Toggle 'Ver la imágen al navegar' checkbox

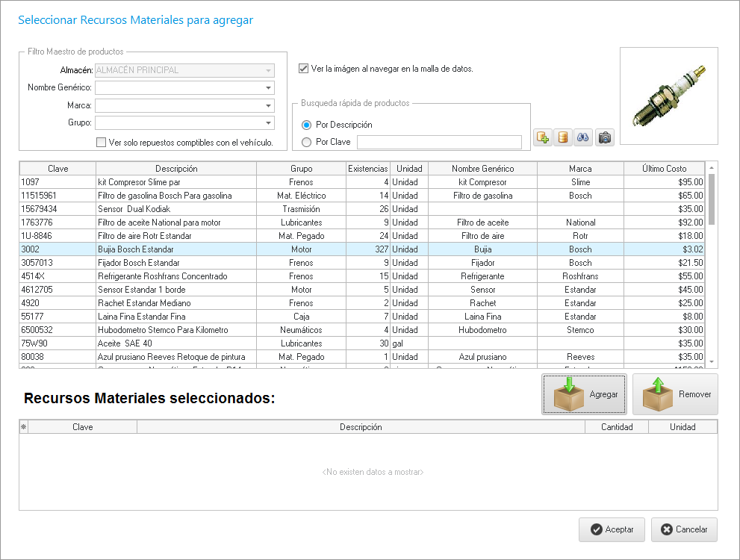pyautogui.click(x=303, y=69)
